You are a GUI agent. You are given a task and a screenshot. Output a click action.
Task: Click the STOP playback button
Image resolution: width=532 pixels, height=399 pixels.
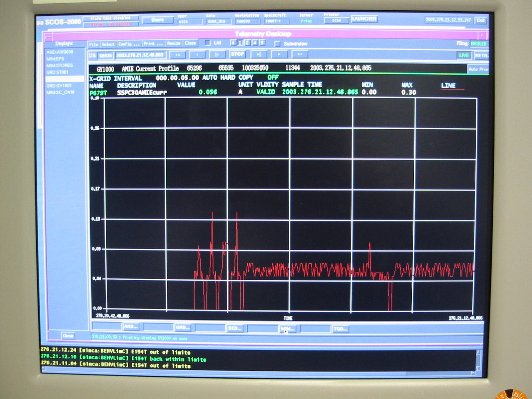click(237, 54)
